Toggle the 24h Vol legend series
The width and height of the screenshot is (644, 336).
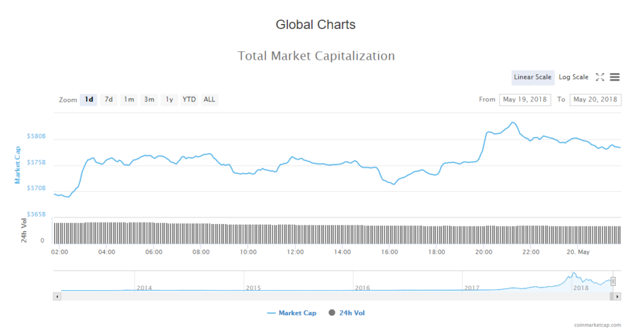tap(347, 313)
